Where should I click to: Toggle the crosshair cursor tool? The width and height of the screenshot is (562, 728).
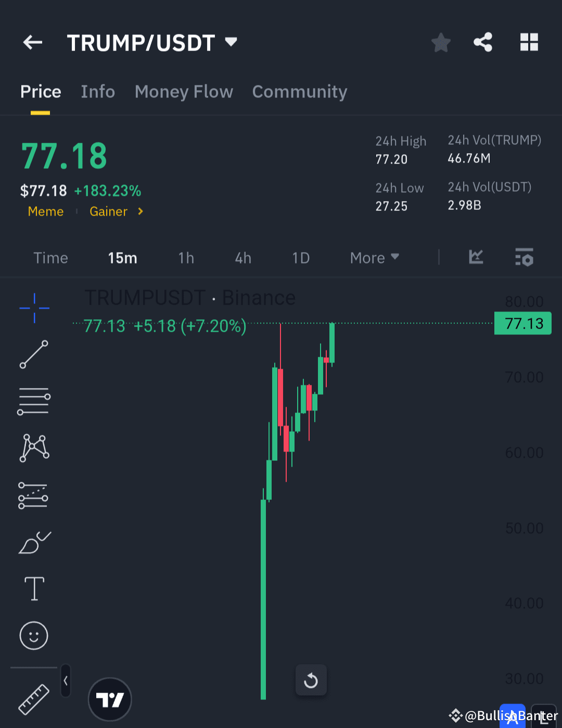pos(33,308)
